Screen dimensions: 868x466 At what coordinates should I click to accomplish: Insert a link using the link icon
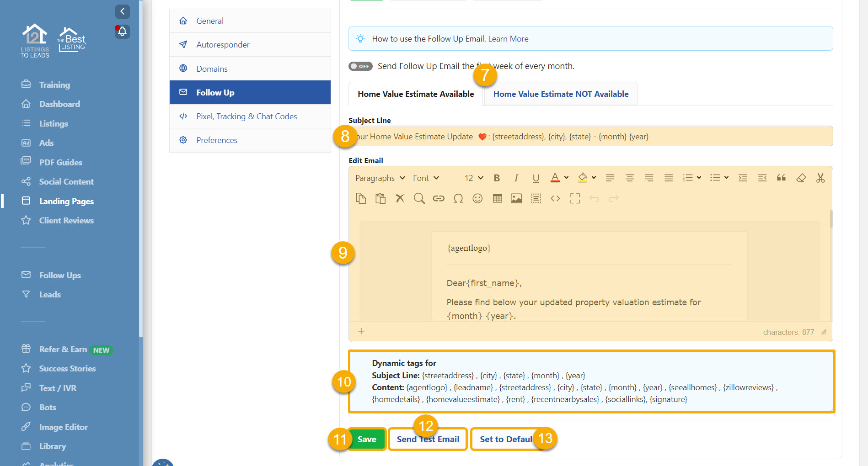[439, 198]
